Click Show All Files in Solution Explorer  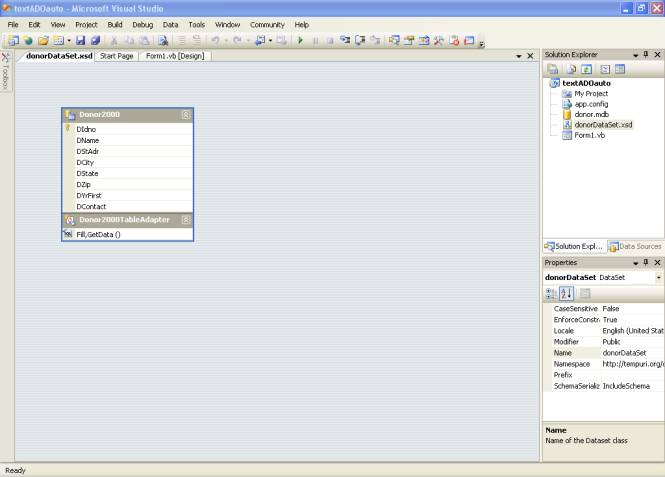(571, 69)
